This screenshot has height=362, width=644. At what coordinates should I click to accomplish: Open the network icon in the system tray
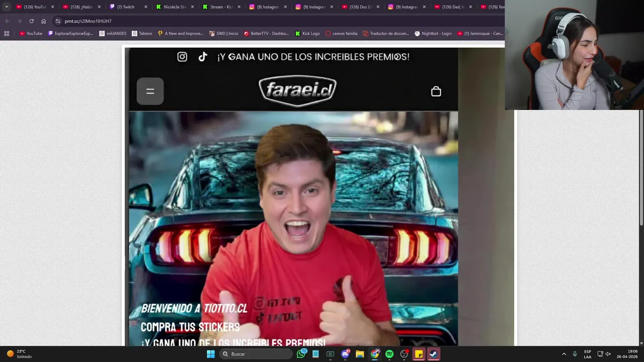pyautogui.click(x=600, y=354)
